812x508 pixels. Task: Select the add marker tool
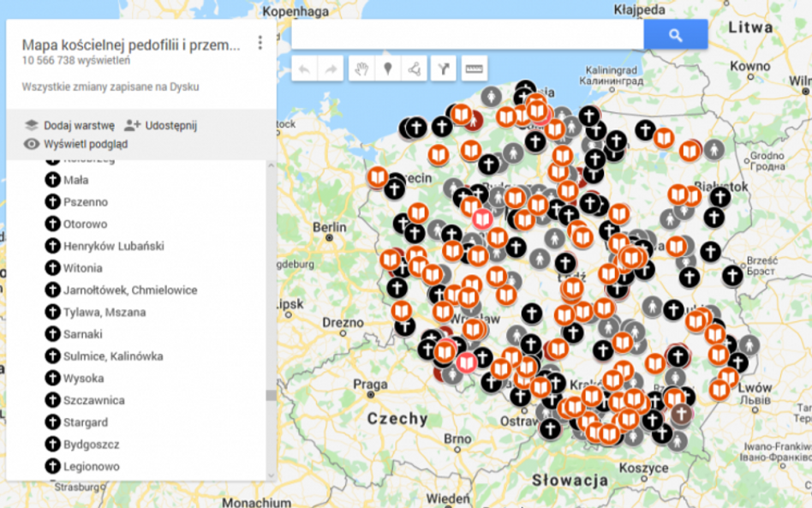pyautogui.click(x=387, y=69)
